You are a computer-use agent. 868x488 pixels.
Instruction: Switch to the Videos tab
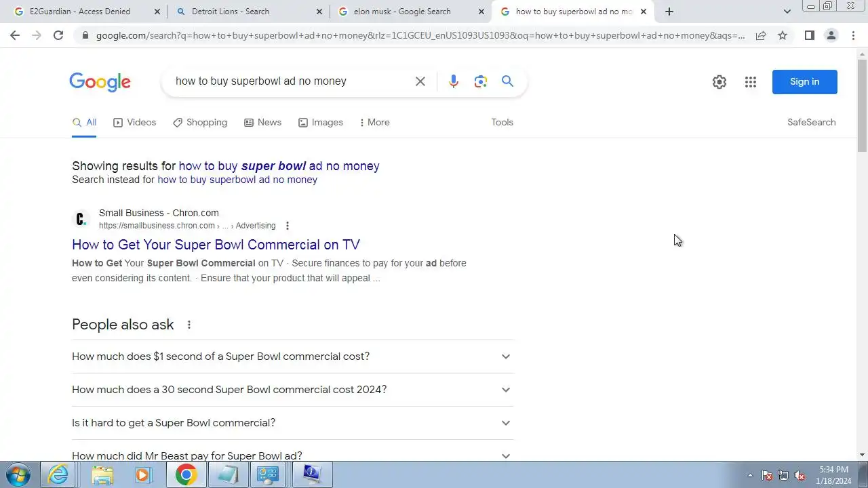pos(134,123)
